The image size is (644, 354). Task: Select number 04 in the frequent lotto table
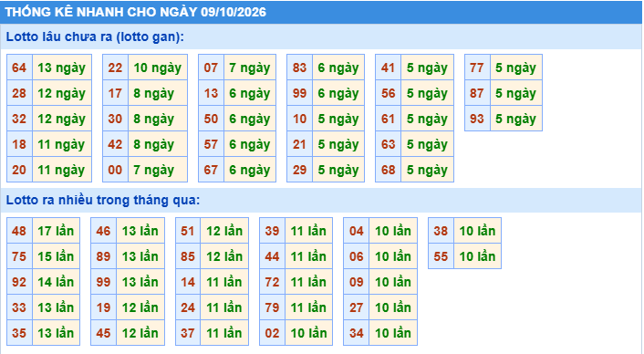coord(357,231)
